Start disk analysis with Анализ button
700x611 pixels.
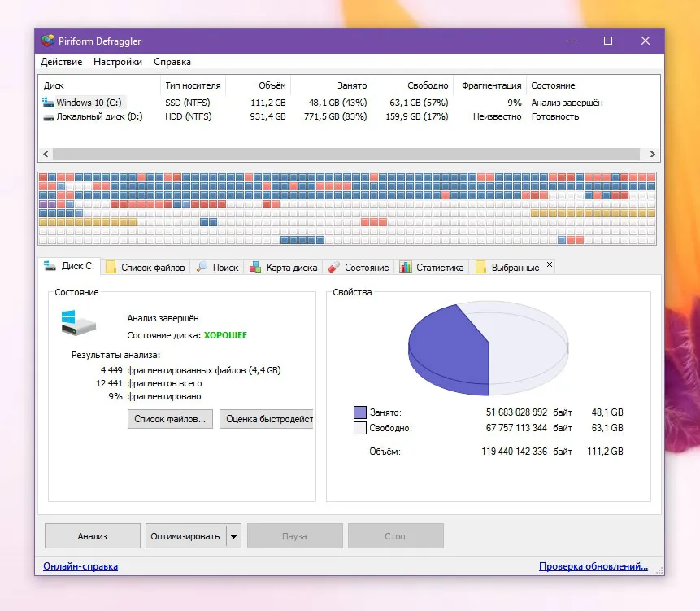click(93, 536)
